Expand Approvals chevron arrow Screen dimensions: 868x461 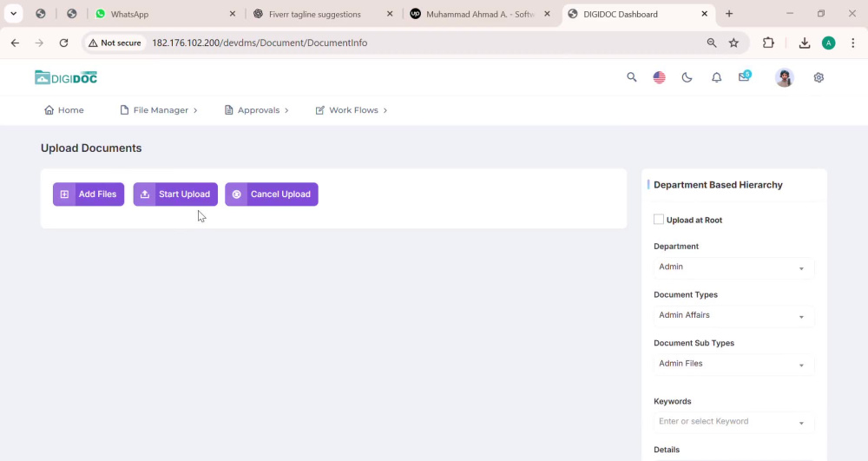click(286, 110)
